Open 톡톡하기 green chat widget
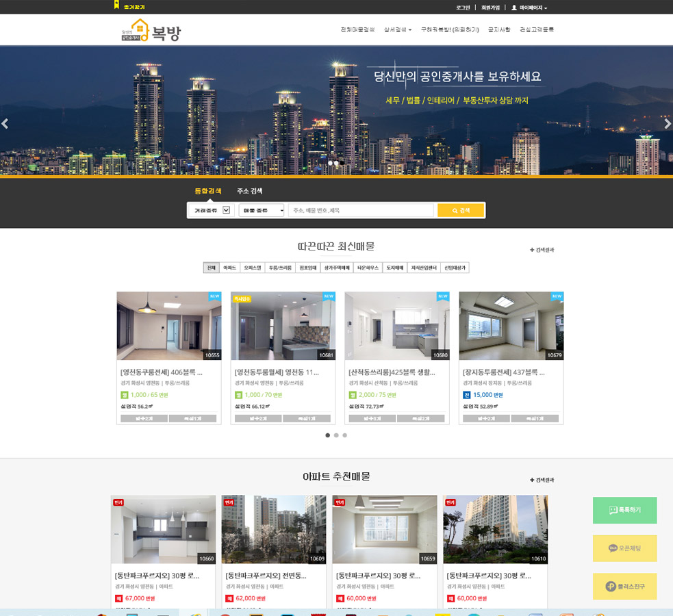 point(624,510)
